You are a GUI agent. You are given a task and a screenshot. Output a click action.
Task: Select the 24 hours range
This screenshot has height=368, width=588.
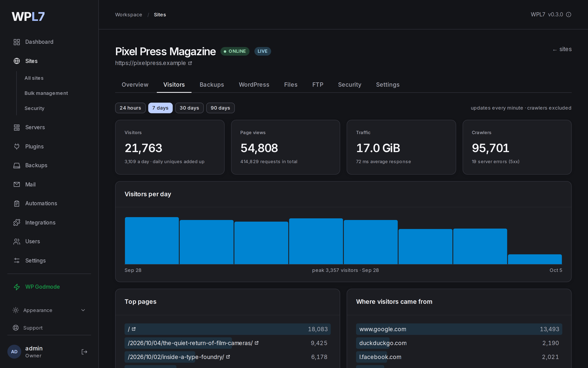tap(130, 108)
